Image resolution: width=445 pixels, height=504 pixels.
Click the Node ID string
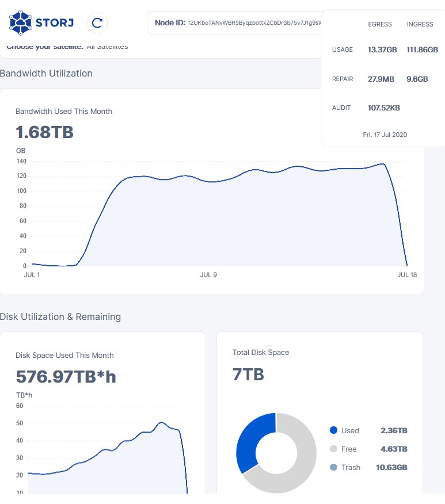point(253,23)
